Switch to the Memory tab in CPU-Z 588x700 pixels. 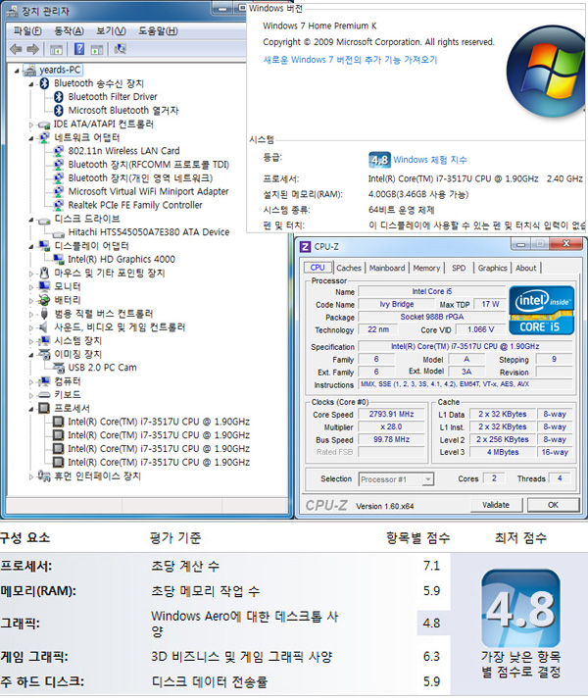(x=426, y=268)
